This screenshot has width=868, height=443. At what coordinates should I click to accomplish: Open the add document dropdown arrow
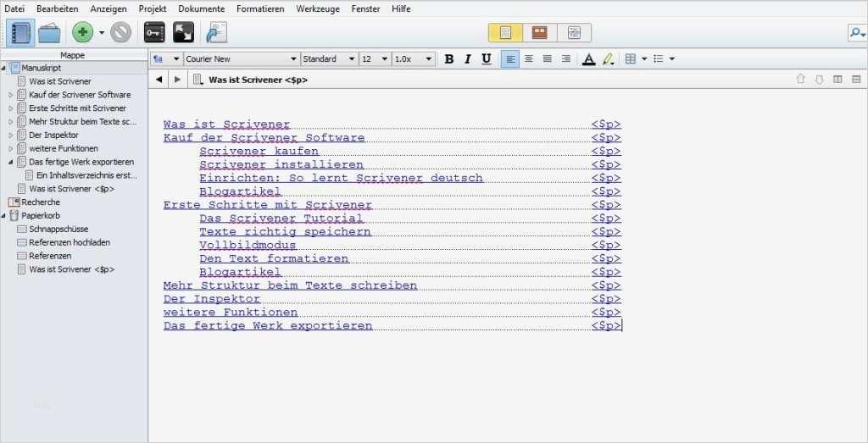click(x=102, y=33)
